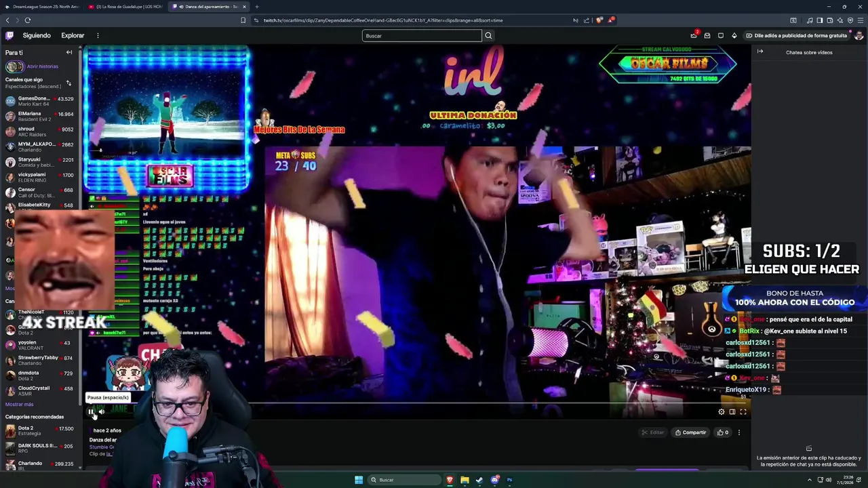Share this page from address bar
Image resolution: width=868 pixels, height=488 pixels.
tap(587, 20)
